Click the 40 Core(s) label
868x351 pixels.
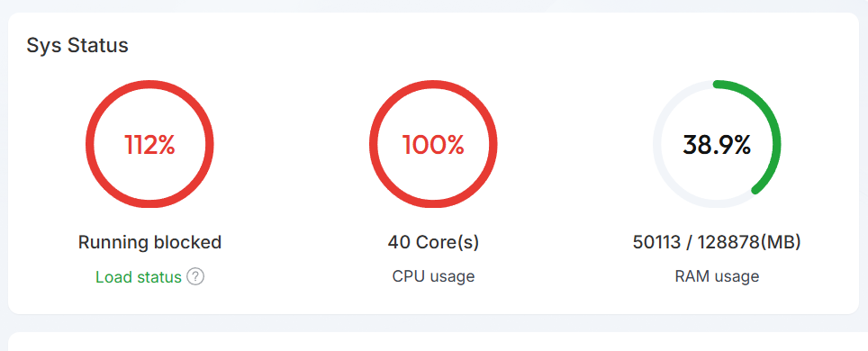(433, 242)
